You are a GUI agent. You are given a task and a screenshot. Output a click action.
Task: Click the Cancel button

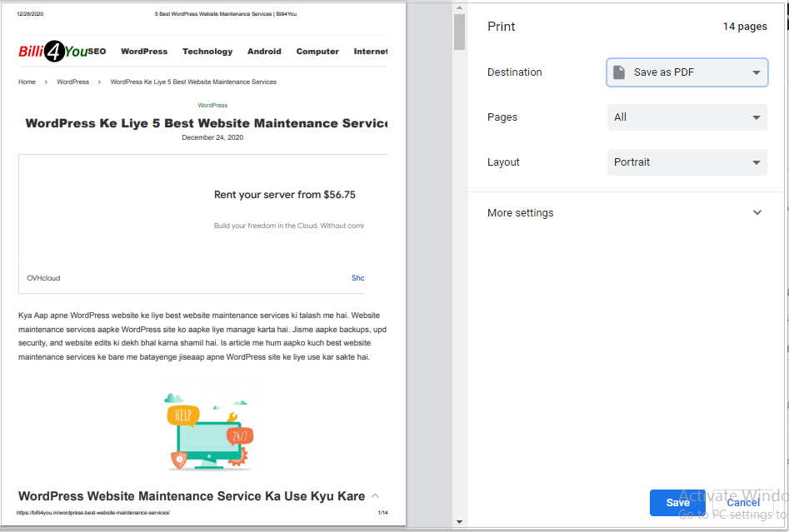coord(742,502)
